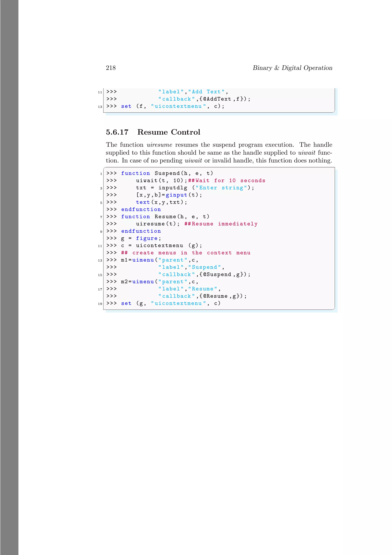Viewport: 392px width, 555px height.
Task: Click the code '{@Resume,g});' callback
Action: click(223, 296)
